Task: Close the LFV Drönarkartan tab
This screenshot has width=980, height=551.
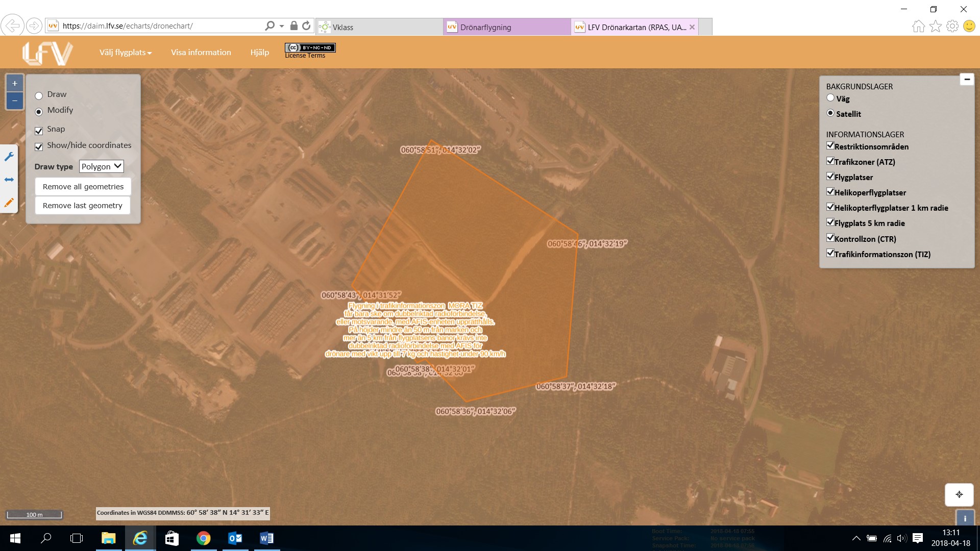Action: coord(692,27)
